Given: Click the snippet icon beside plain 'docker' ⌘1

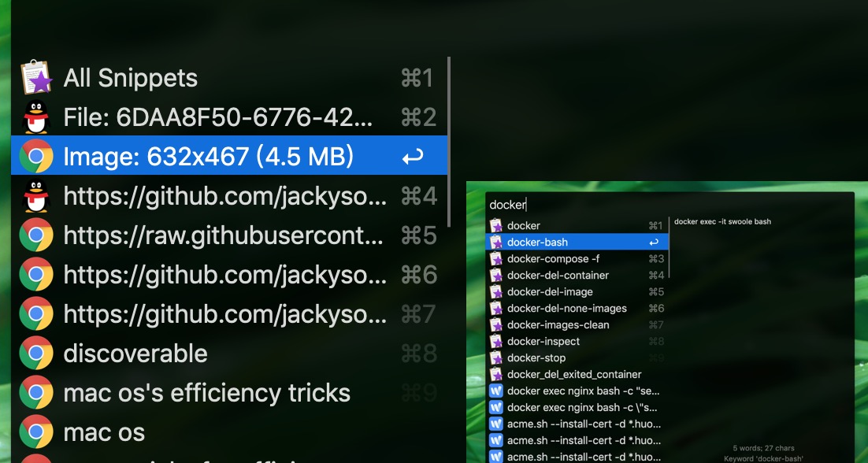Looking at the screenshot, I should 496,225.
